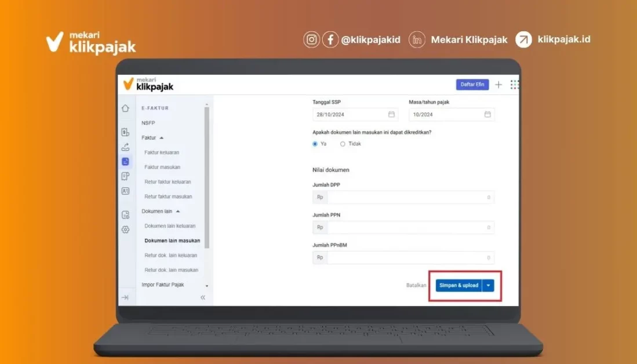Open the report document sidebar icon
Viewport: 637px width, 364px height.
pyautogui.click(x=125, y=214)
